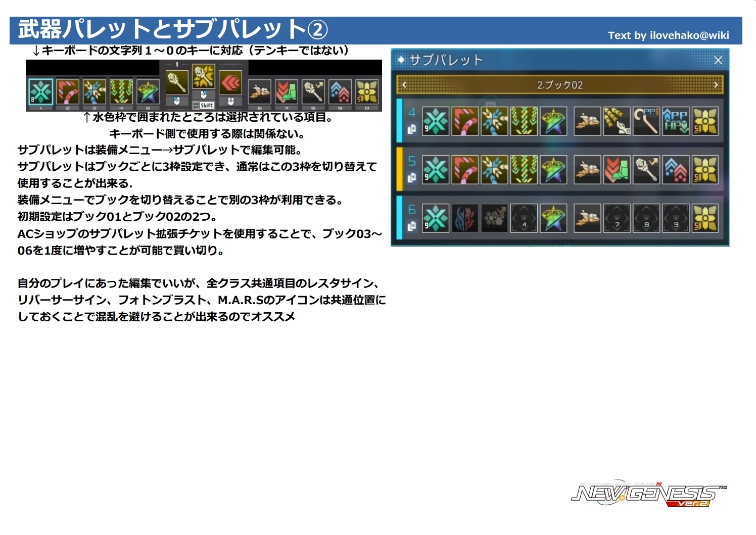Click row 4 PP HP conversion icon

(676, 121)
